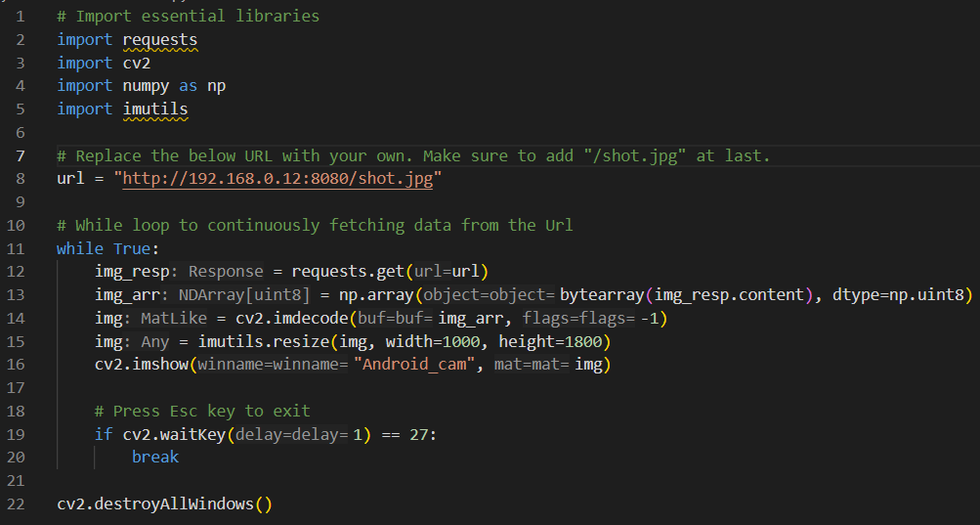The height and width of the screenshot is (525, 980).
Task: Click 'img_resp' variable on line 12
Action: click(x=132, y=272)
